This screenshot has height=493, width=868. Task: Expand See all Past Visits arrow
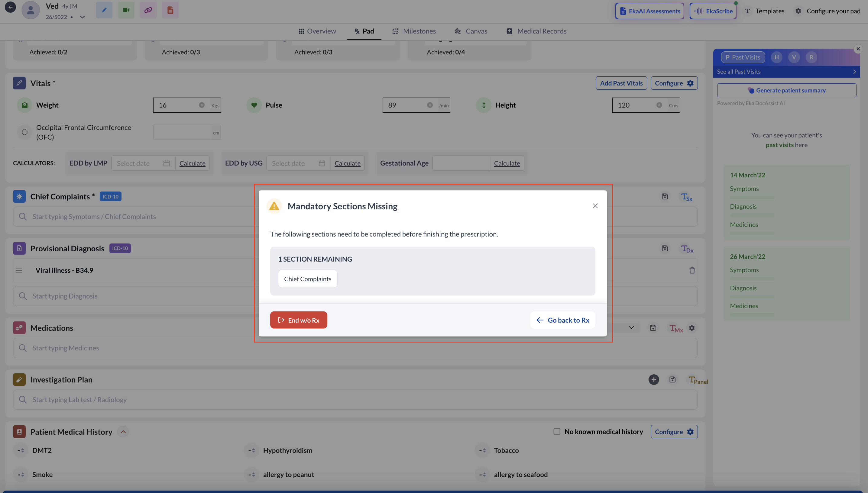tap(854, 72)
